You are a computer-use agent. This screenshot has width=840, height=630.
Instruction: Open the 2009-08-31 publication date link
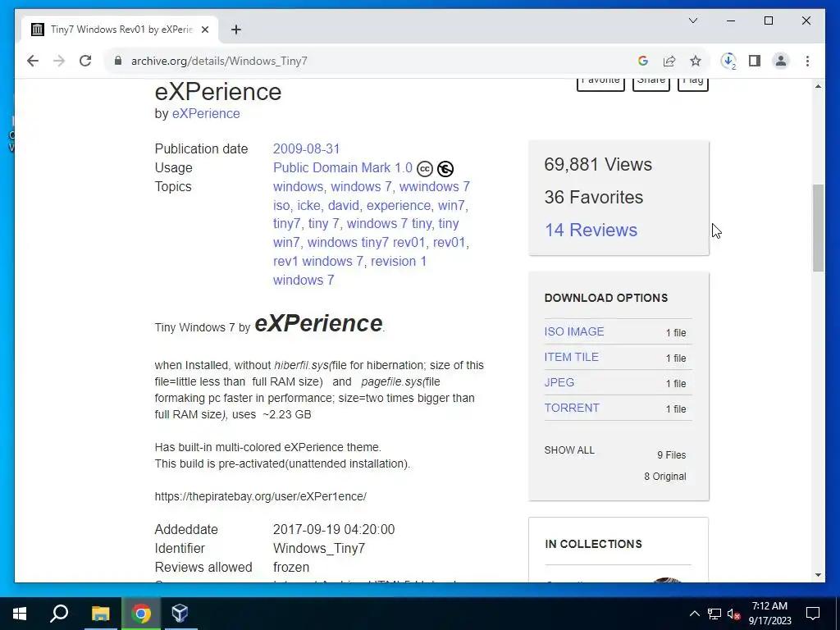coord(307,149)
